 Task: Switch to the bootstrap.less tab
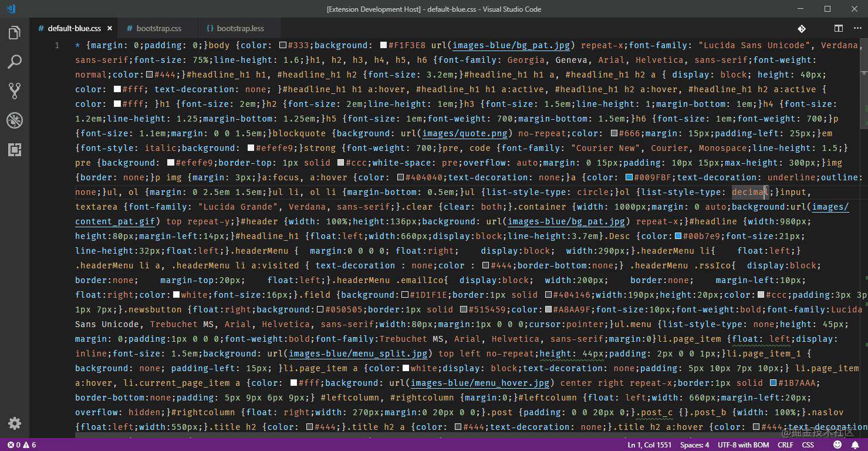(x=241, y=28)
